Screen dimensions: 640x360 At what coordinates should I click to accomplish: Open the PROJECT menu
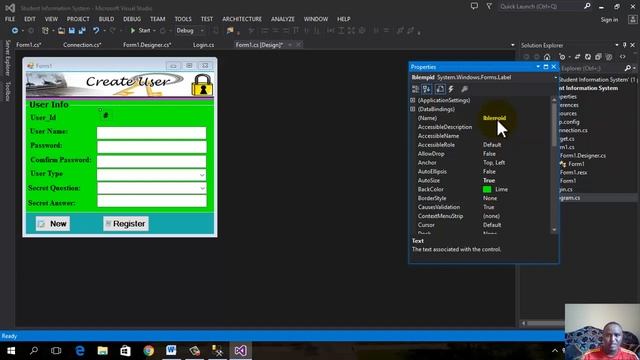pos(78,19)
